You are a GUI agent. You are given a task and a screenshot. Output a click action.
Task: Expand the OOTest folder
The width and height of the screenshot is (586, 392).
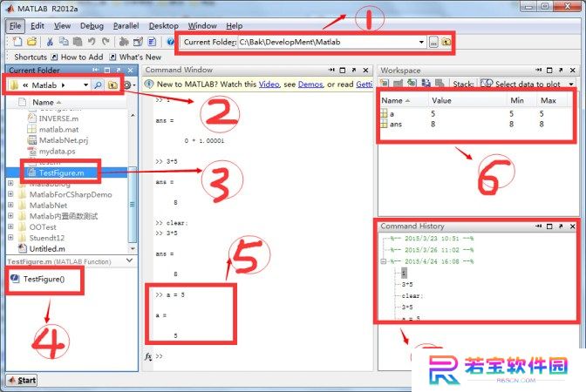click(x=10, y=226)
